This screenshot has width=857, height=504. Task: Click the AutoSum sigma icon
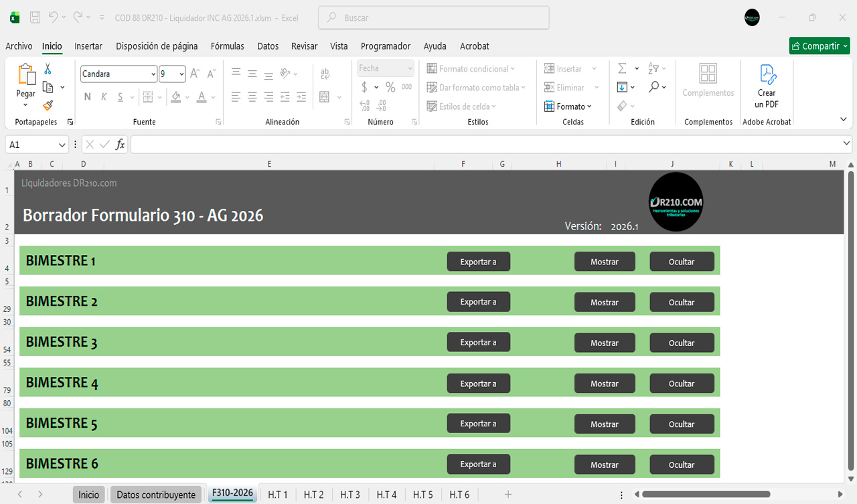point(622,68)
